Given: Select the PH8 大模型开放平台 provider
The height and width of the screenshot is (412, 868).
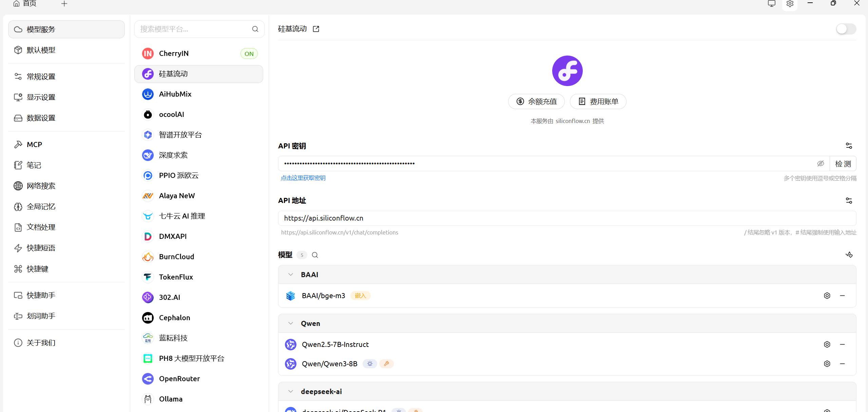Looking at the screenshot, I should [x=199, y=358].
